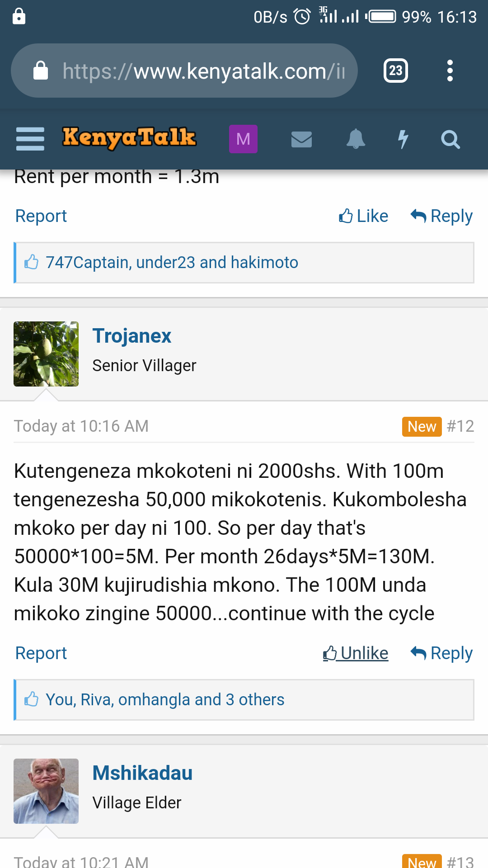This screenshot has width=488, height=868.
Task: Open Trojanex's profile name link
Action: pyautogui.click(x=132, y=336)
